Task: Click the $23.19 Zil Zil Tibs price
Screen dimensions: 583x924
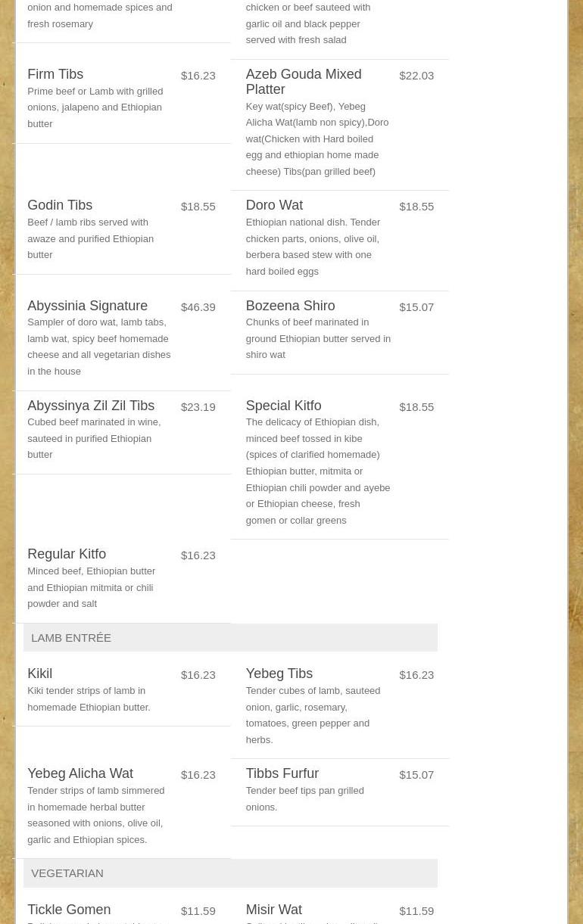Action: (x=198, y=407)
